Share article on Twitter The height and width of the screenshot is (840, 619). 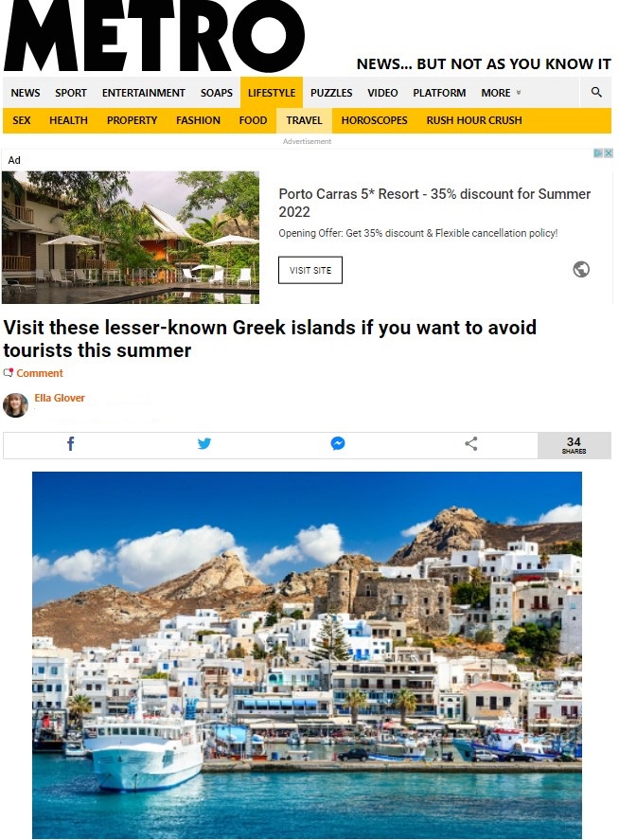pyautogui.click(x=204, y=443)
